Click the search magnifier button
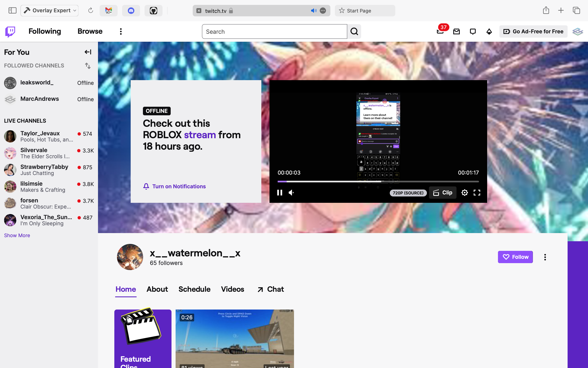Image resolution: width=588 pixels, height=368 pixels. (x=354, y=31)
